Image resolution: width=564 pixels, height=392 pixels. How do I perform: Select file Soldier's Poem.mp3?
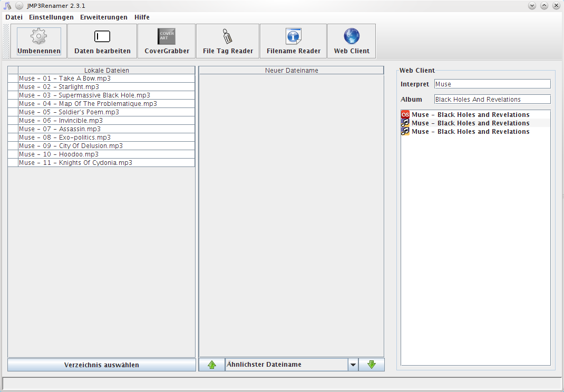click(106, 112)
